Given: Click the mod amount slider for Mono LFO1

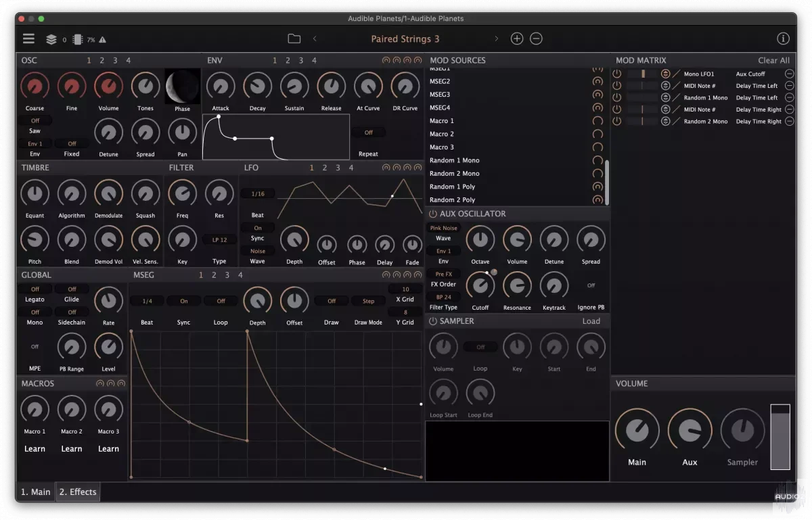Looking at the screenshot, I should 642,74.
